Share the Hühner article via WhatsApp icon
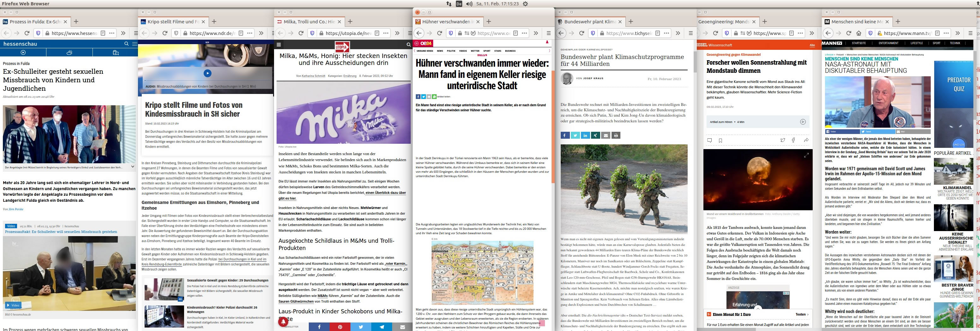This screenshot has height=331, width=980. click(434, 96)
